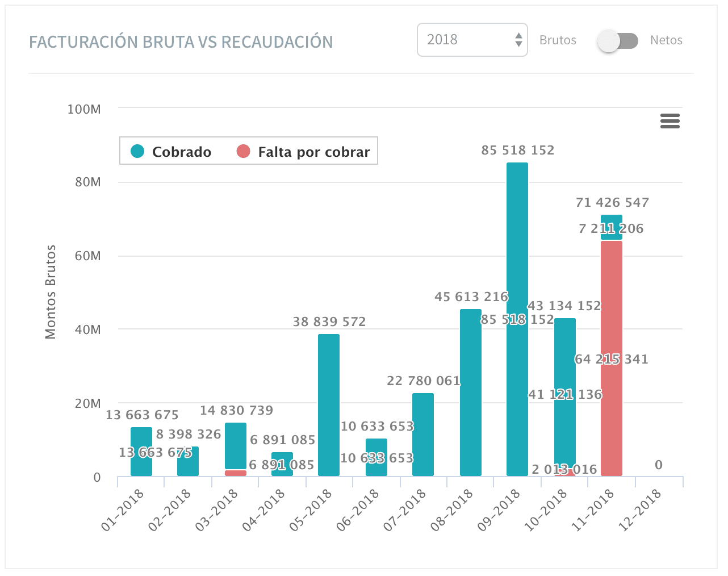Click the 06-2018 x-axis label
Viewport: 728px width, 576px height.
(357, 510)
